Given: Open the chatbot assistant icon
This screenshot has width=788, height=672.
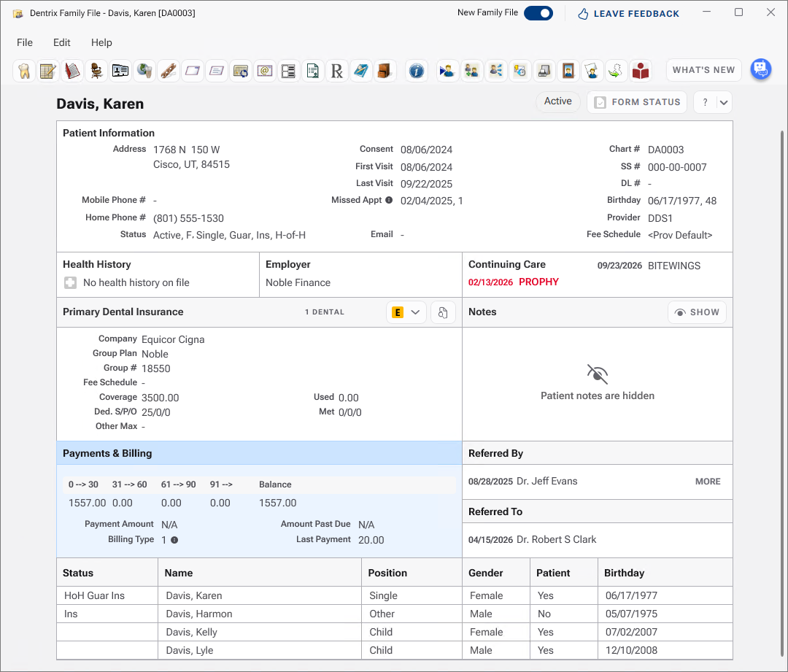Looking at the screenshot, I should pyautogui.click(x=761, y=69).
